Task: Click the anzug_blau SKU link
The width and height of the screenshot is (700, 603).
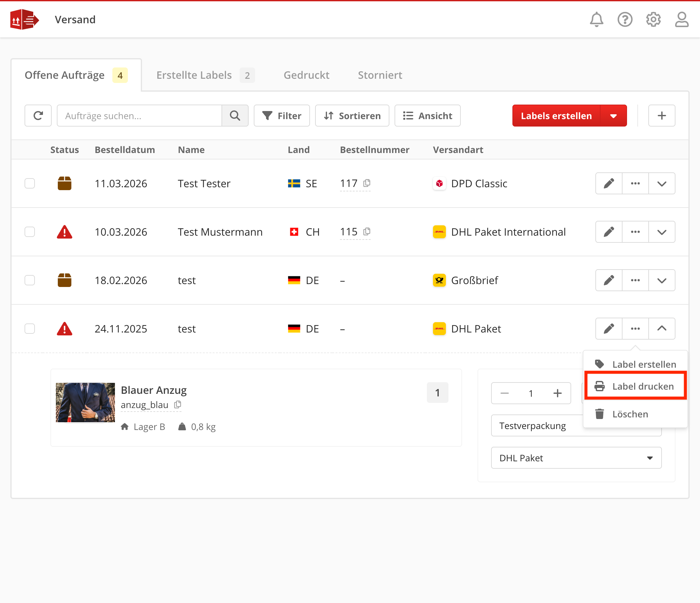Action: tap(145, 404)
